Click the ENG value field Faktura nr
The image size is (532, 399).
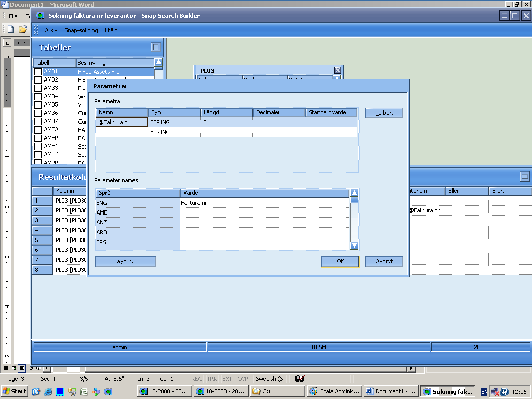264,203
